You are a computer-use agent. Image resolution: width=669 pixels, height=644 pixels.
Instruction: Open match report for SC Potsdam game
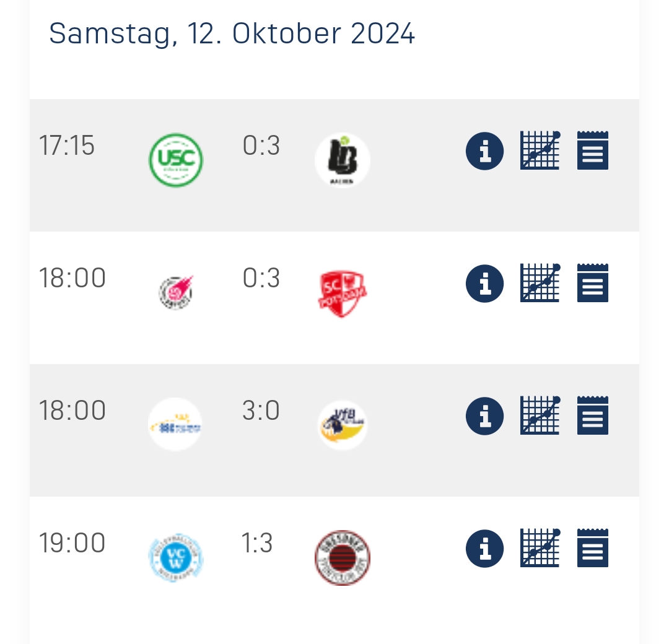pyautogui.click(x=593, y=283)
